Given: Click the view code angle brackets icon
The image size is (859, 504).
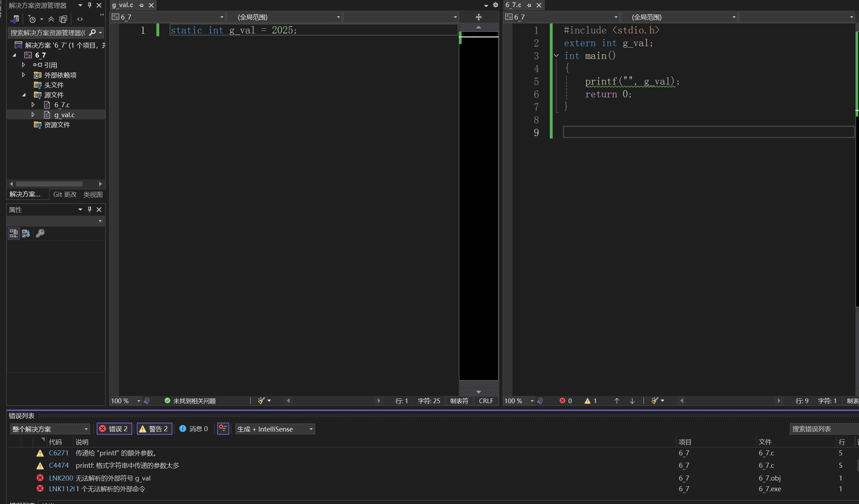Looking at the screenshot, I should [80, 19].
